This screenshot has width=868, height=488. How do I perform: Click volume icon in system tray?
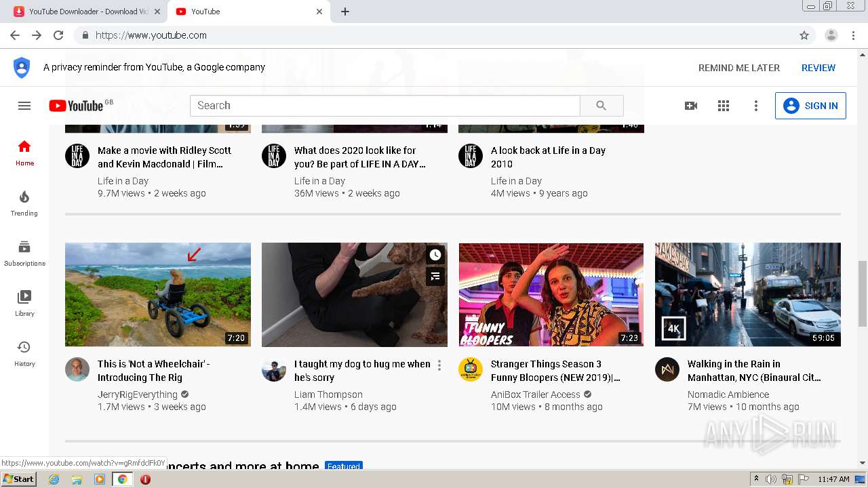[x=771, y=479]
